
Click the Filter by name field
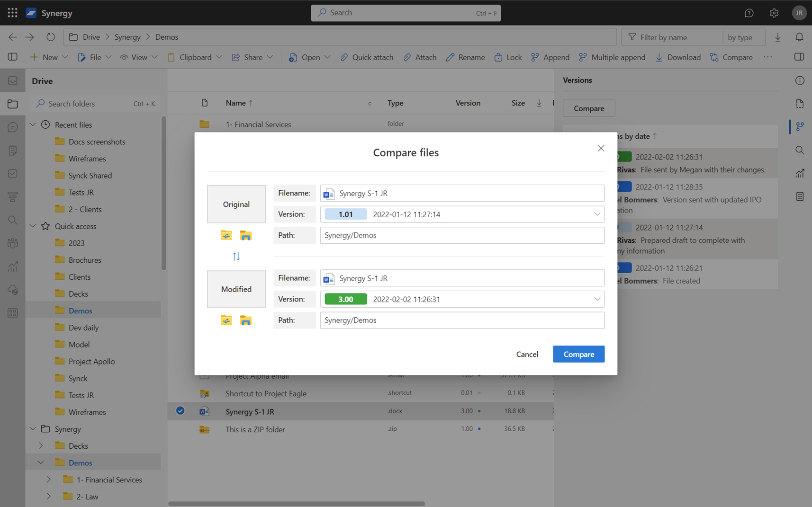[x=672, y=37]
